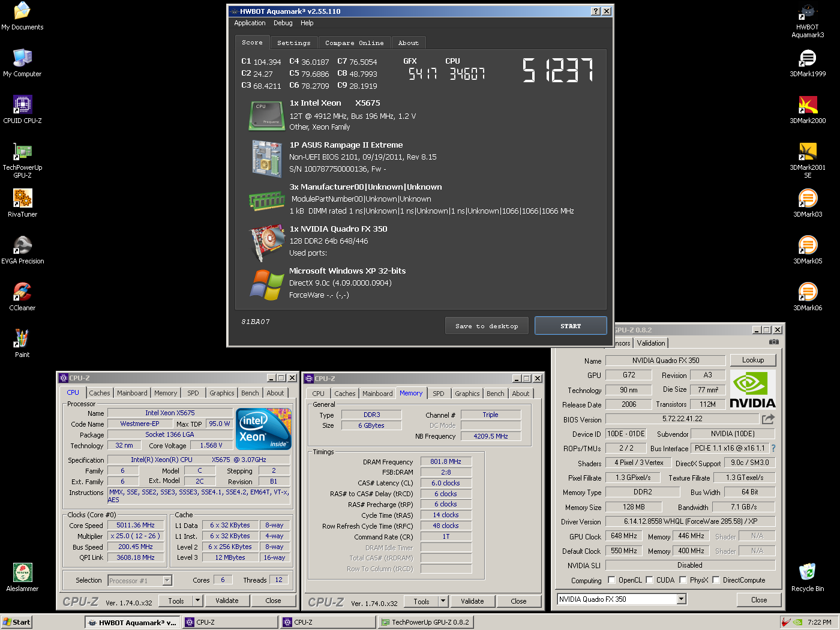Switch to Compare Online tab in Aquamark
The width and height of the screenshot is (840, 630).
[354, 43]
